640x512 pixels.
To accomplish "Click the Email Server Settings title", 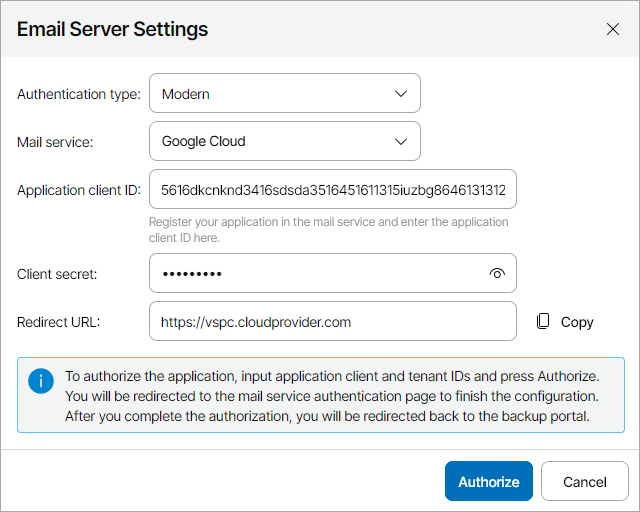I will point(112,29).
